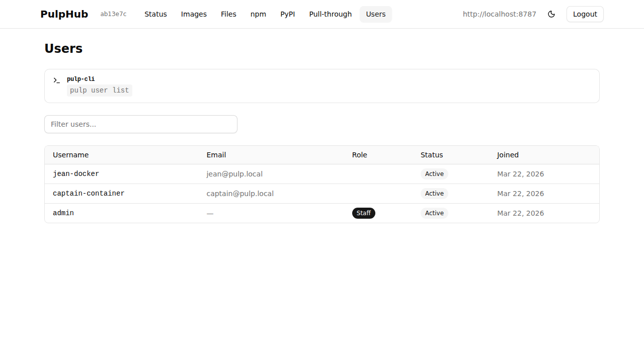The width and height of the screenshot is (644, 362).
Task: Open the Files section
Action: (228, 14)
